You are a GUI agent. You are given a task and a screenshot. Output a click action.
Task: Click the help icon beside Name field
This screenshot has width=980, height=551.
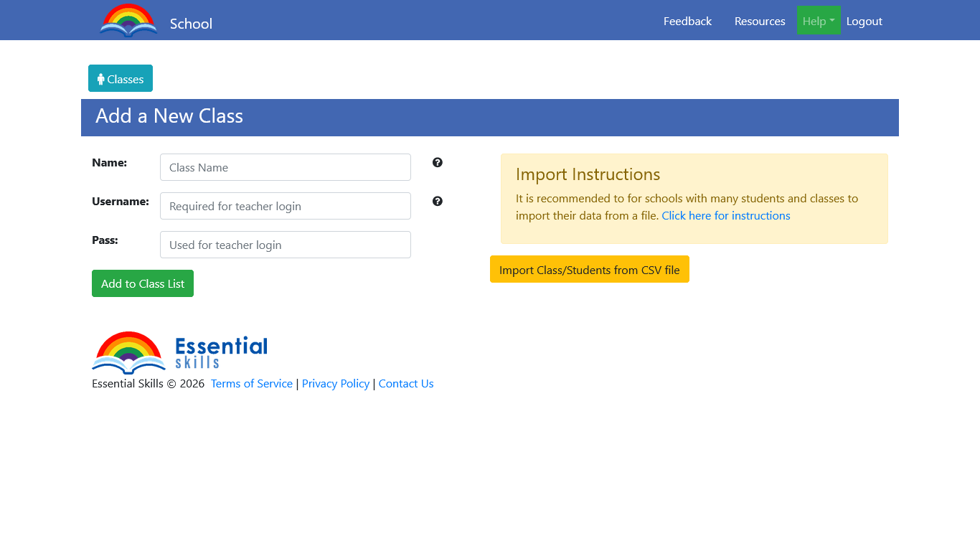pos(438,163)
